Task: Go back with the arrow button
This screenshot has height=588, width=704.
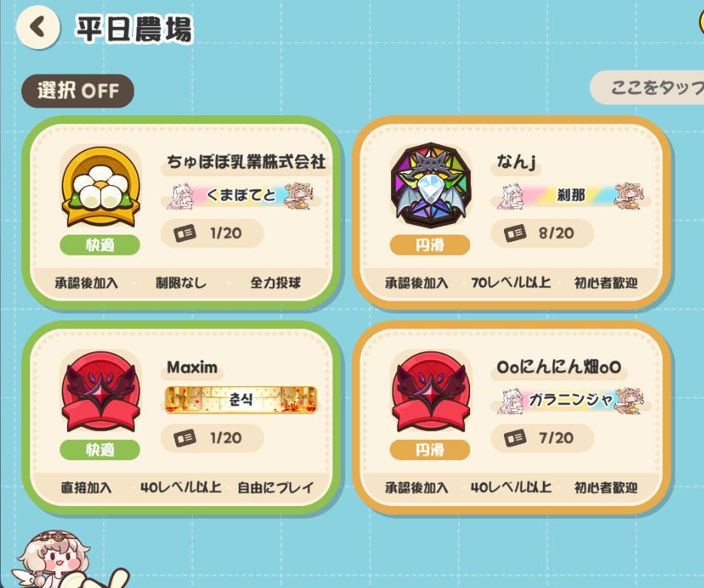Action: pyautogui.click(x=38, y=27)
